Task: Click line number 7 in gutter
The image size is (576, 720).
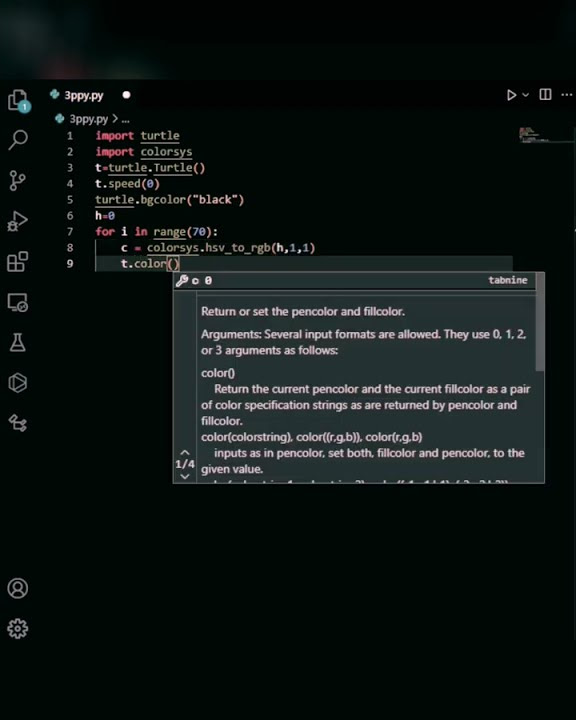Action: click(70, 231)
